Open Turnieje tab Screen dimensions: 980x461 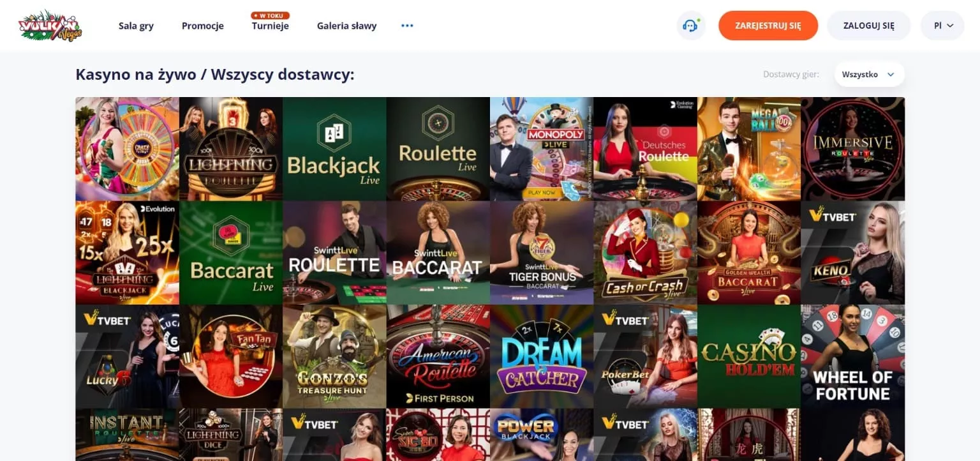click(x=271, y=26)
